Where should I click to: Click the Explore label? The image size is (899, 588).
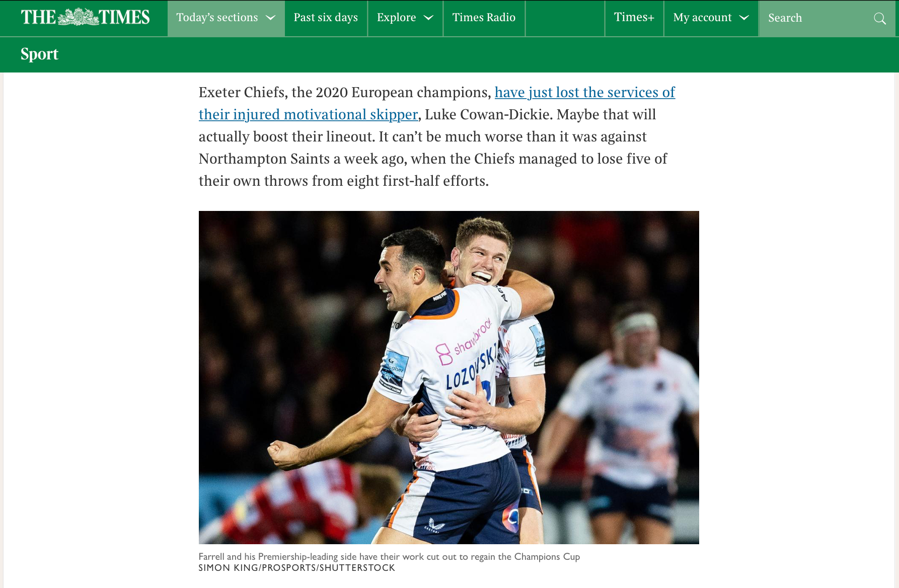click(396, 18)
